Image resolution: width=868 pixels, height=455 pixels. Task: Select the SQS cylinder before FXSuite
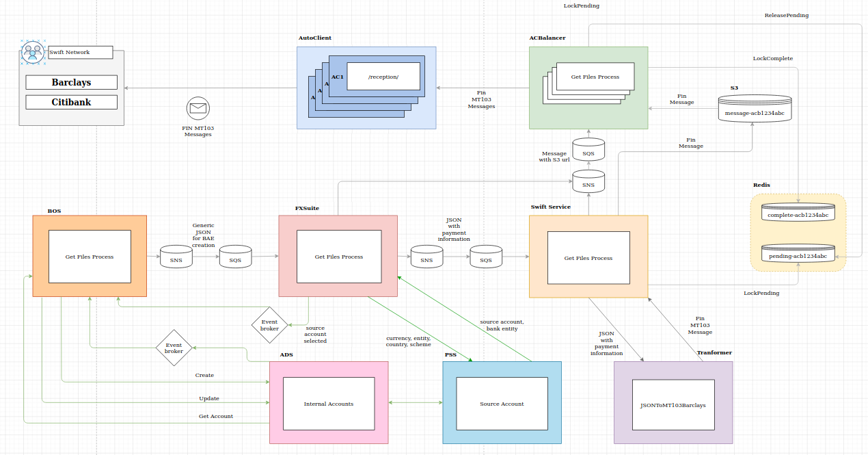pos(235,257)
